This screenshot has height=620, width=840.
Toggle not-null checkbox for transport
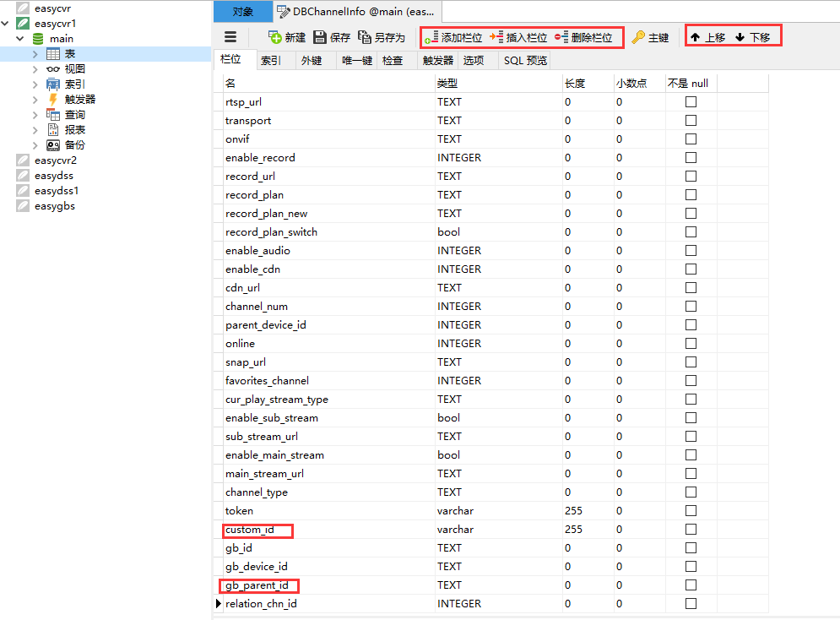point(691,121)
